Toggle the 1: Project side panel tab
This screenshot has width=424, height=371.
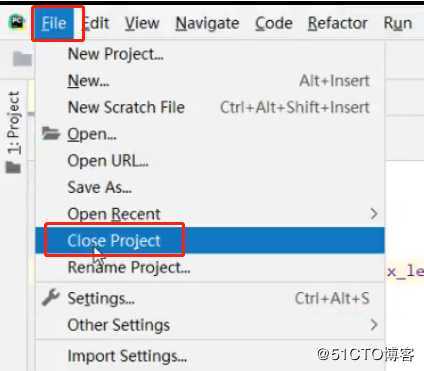13,122
